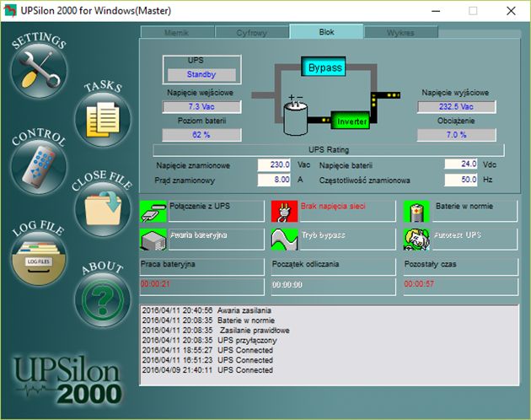531x420 pixels.
Task: Select the Blok tab
Action: tap(326, 31)
